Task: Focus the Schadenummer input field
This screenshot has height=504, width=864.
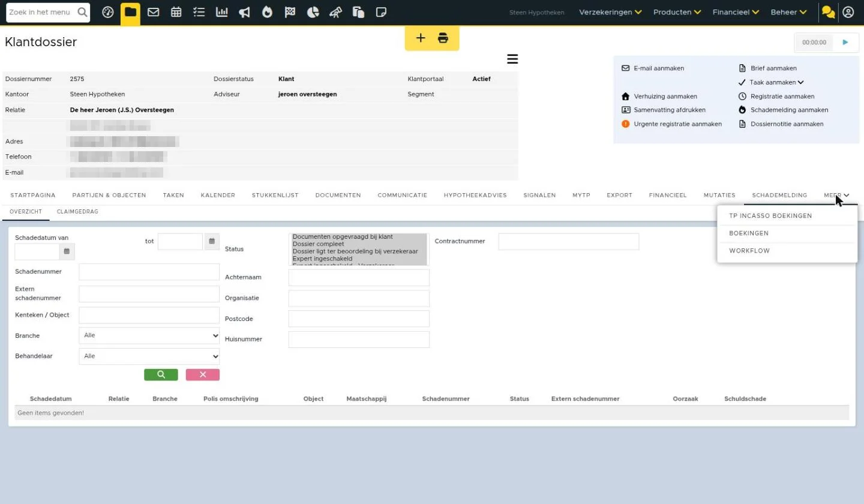Action: tap(149, 272)
